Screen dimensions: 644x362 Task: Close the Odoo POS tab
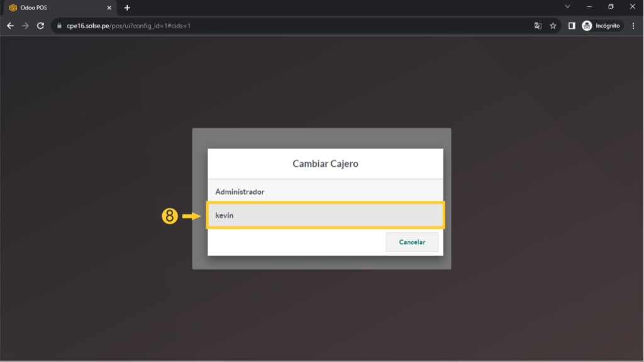(109, 8)
